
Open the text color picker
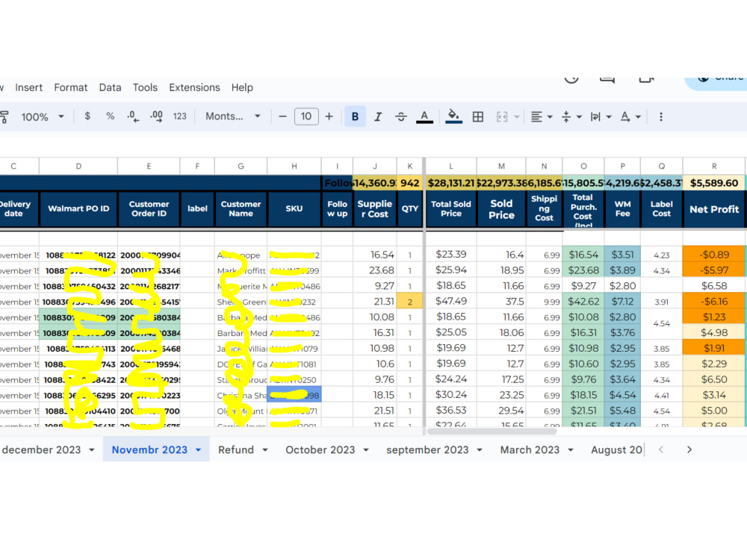pyautogui.click(x=424, y=116)
